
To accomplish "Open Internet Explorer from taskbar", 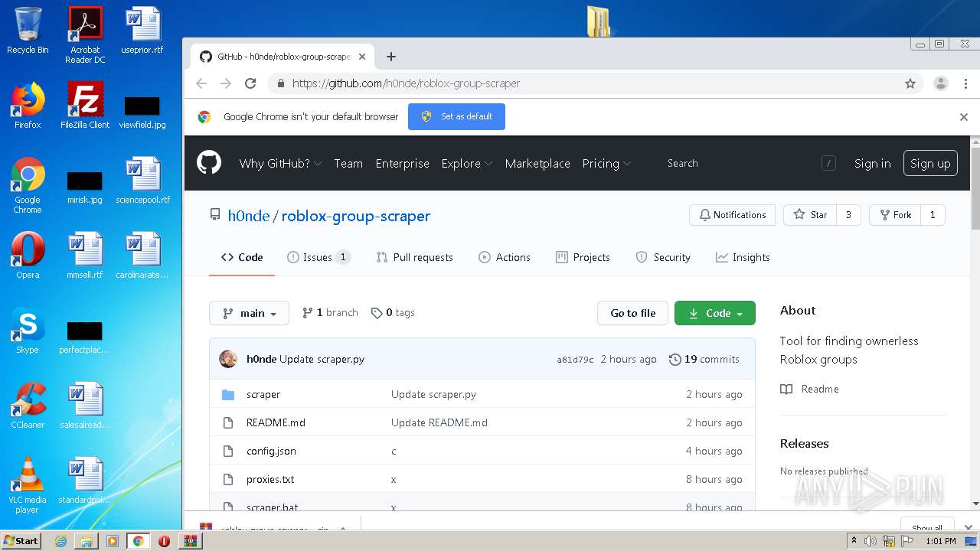I will [x=60, y=540].
